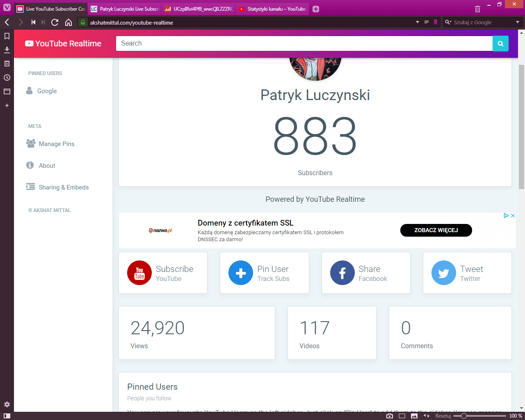Switch to the UCzpIRvi4PfB tab
The image size is (525, 420).
(x=199, y=9)
